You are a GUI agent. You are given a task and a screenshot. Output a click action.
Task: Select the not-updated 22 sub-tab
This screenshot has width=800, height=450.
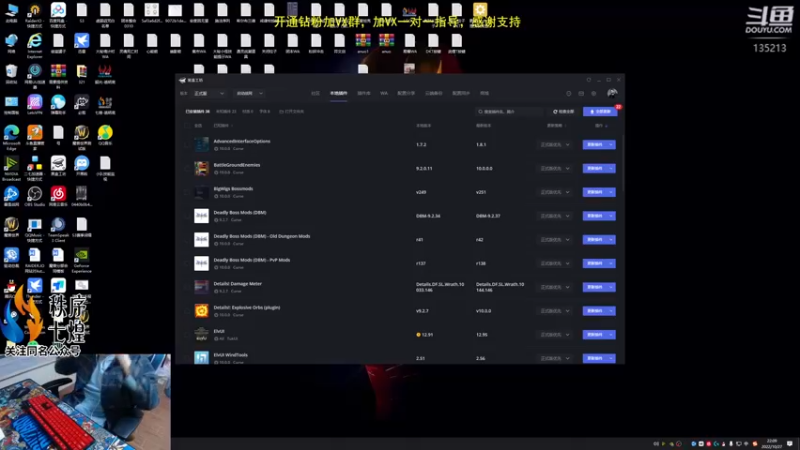point(226,111)
